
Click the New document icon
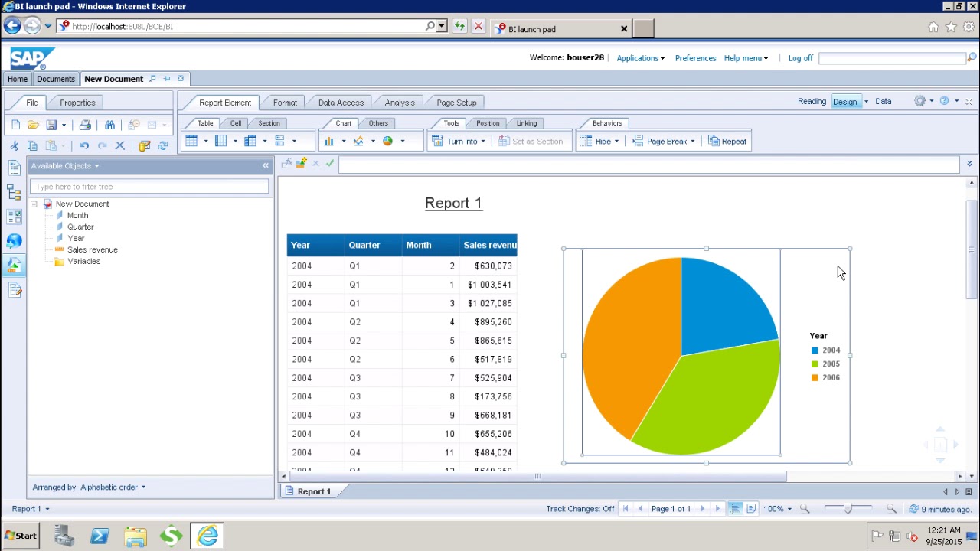pos(15,125)
